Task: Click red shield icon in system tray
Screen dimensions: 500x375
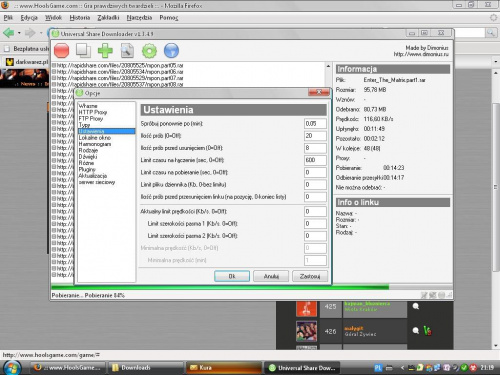Action: tap(473, 368)
